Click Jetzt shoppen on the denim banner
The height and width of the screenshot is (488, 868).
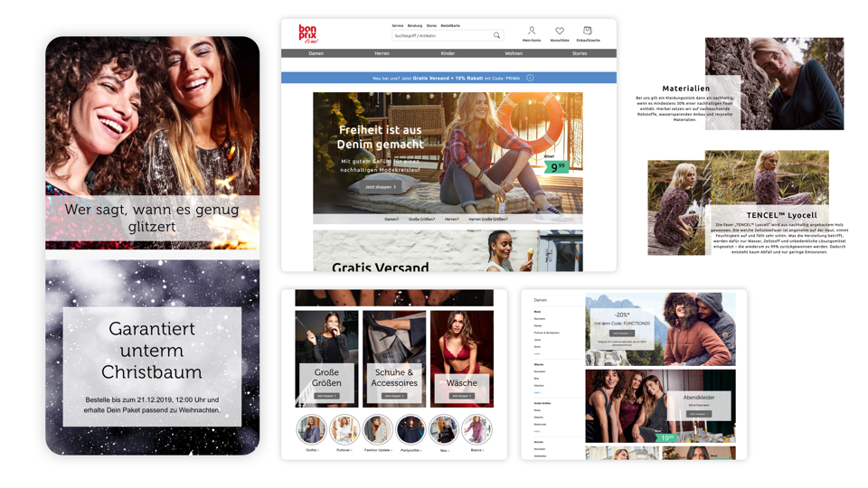tap(381, 187)
